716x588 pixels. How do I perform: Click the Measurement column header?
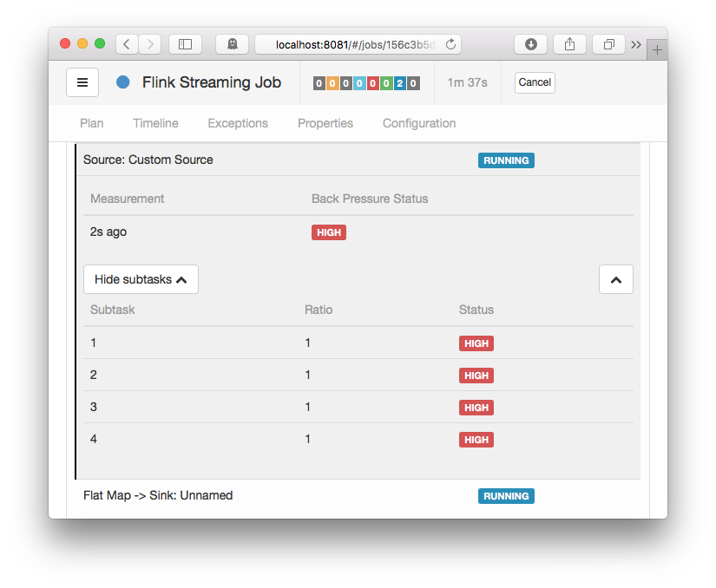(x=127, y=199)
